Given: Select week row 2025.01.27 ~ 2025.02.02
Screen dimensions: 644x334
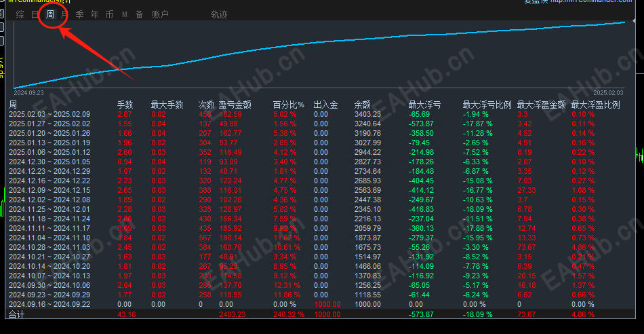Looking at the screenshot, I should [x=322, y=124].
